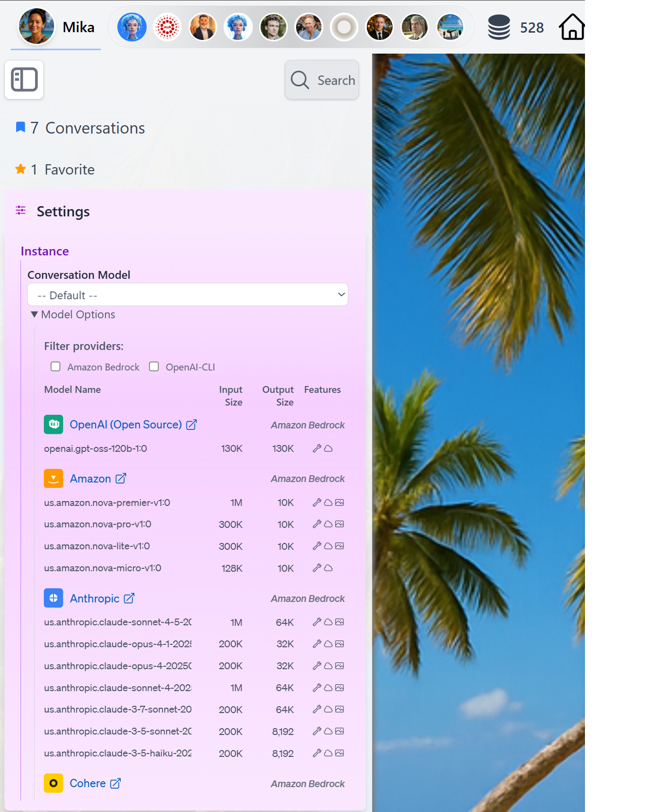The image size is (660, 812).
Task: Open the Anthropic provider link
Action: (94, 599)
